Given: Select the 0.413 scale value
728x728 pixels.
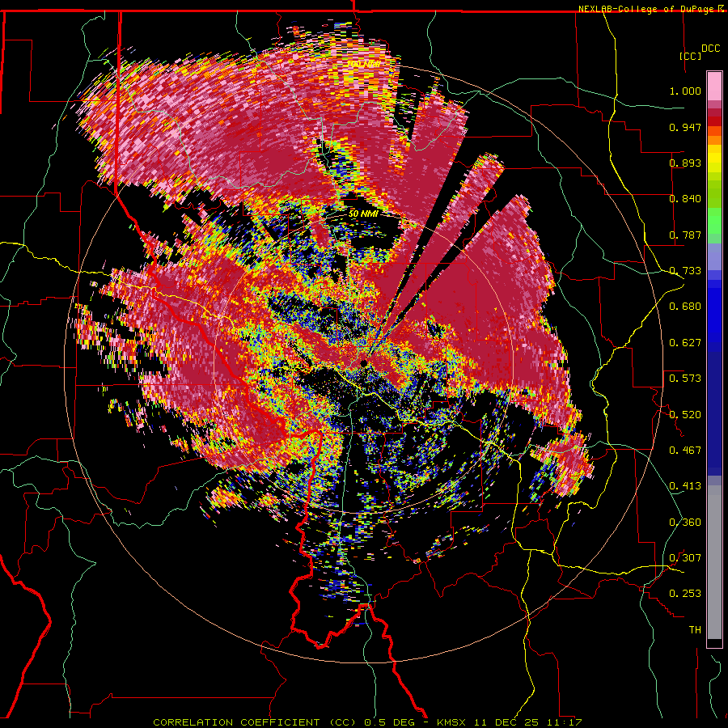Looking at the screenshot, I should 685,486.
